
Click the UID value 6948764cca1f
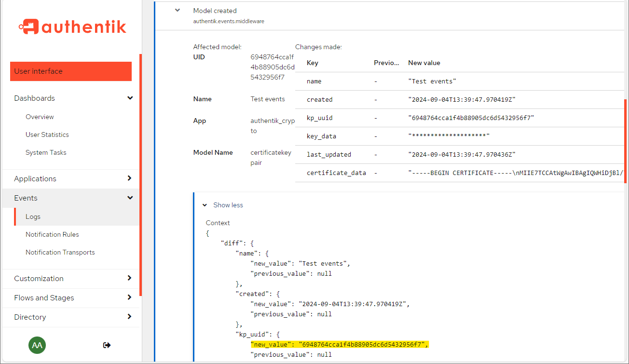(x=273, y=67)
